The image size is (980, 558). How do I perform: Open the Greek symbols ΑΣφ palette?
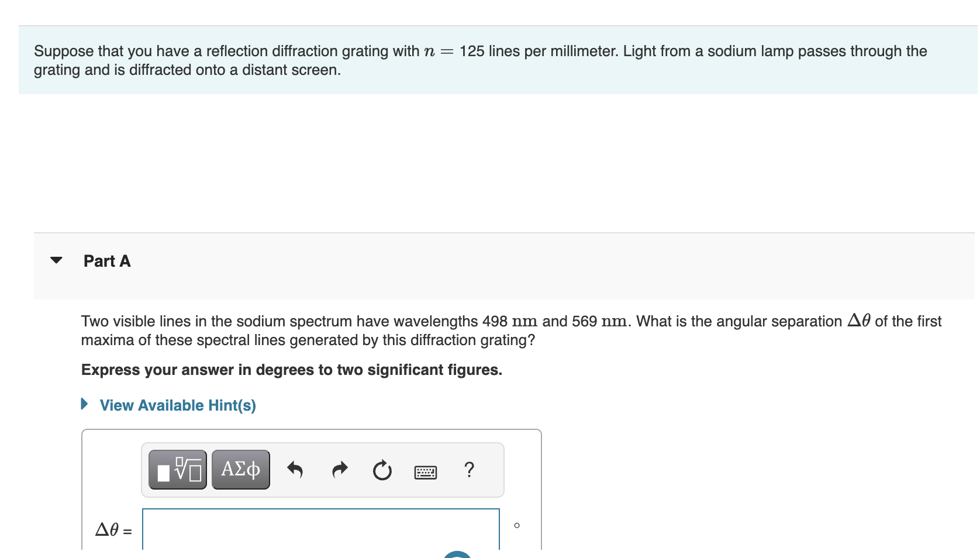[240, 469]
